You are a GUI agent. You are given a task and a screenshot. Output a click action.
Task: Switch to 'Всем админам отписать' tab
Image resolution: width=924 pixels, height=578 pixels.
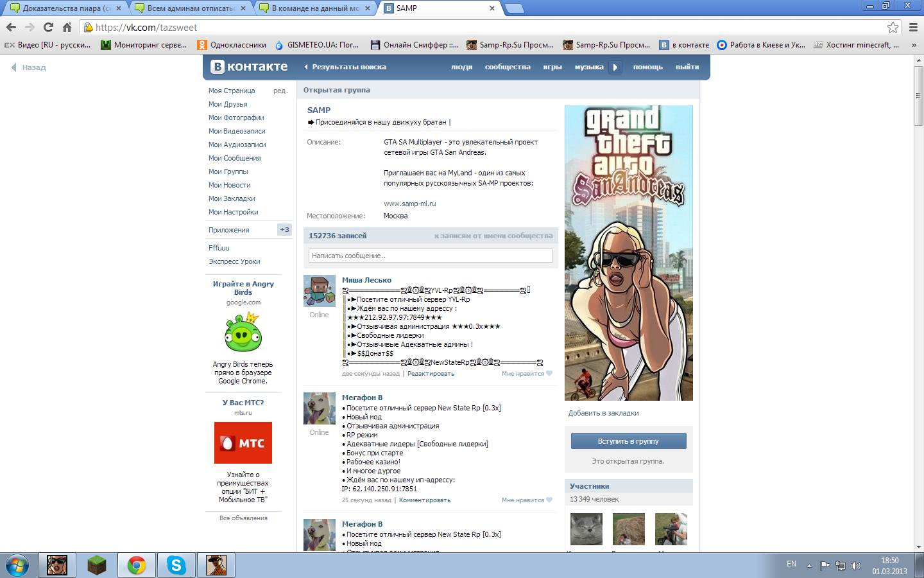191,8
